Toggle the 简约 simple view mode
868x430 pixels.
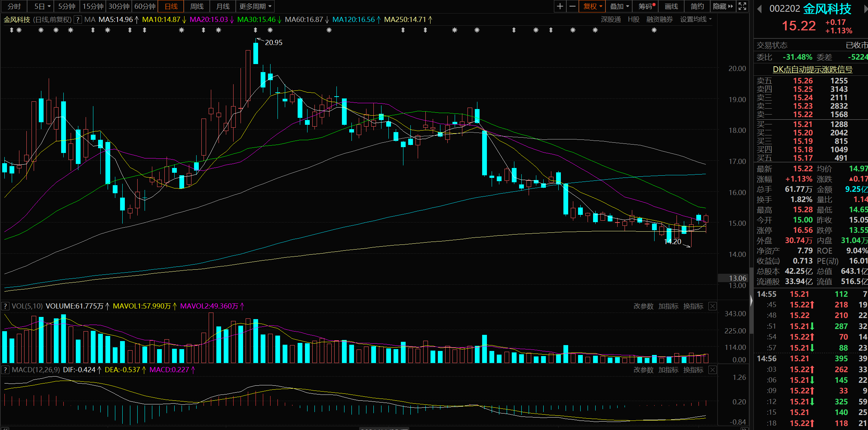coord(697,6)
